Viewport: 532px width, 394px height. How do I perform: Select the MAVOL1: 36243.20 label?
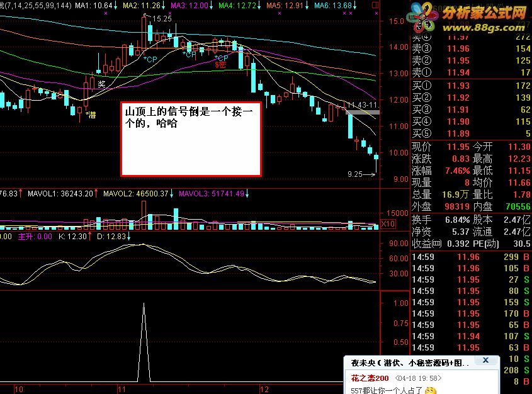63,194
